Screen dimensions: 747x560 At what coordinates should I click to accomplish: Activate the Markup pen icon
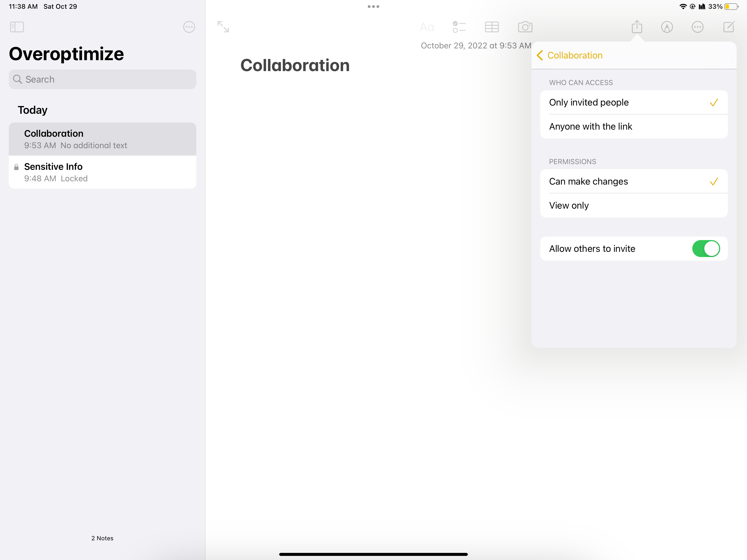click(x=667, y=27)
